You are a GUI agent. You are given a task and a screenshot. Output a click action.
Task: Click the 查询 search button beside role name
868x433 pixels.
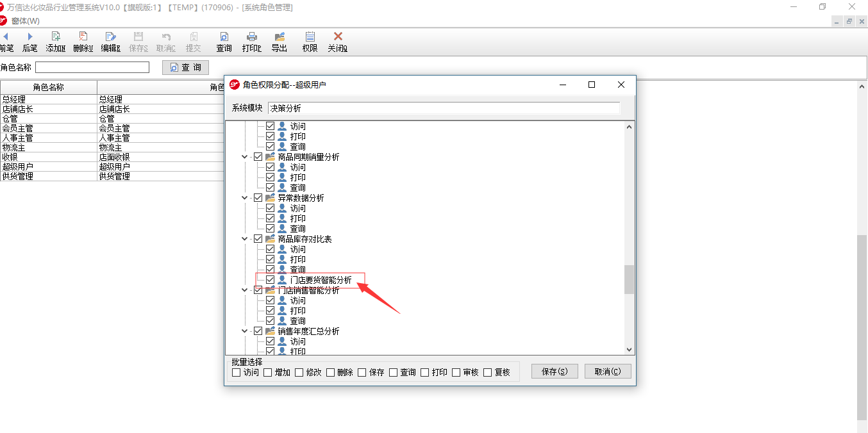[x=185, y=67]
